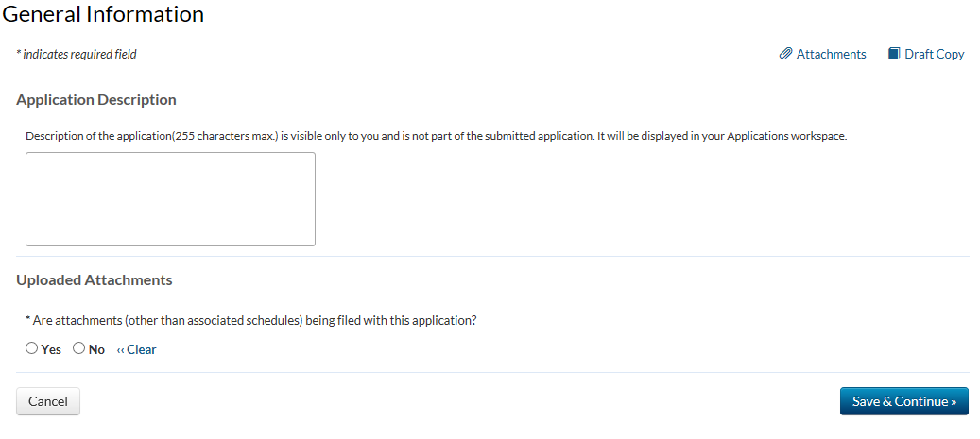
Task: Click the double chevron before Clear
Action: tap(120, 349)
